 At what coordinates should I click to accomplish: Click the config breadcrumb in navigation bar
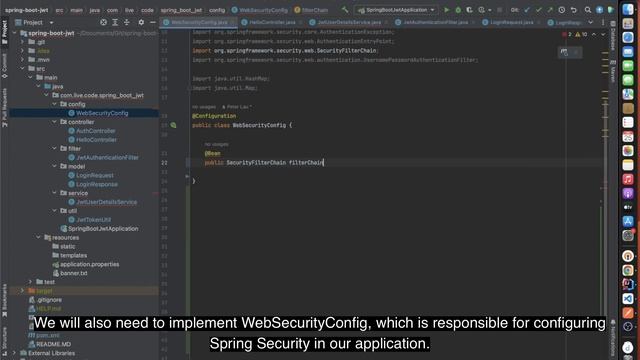point(217,10)
